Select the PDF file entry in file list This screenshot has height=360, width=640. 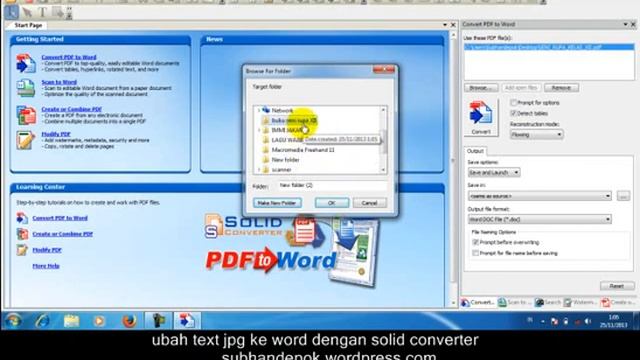[549, 47]
